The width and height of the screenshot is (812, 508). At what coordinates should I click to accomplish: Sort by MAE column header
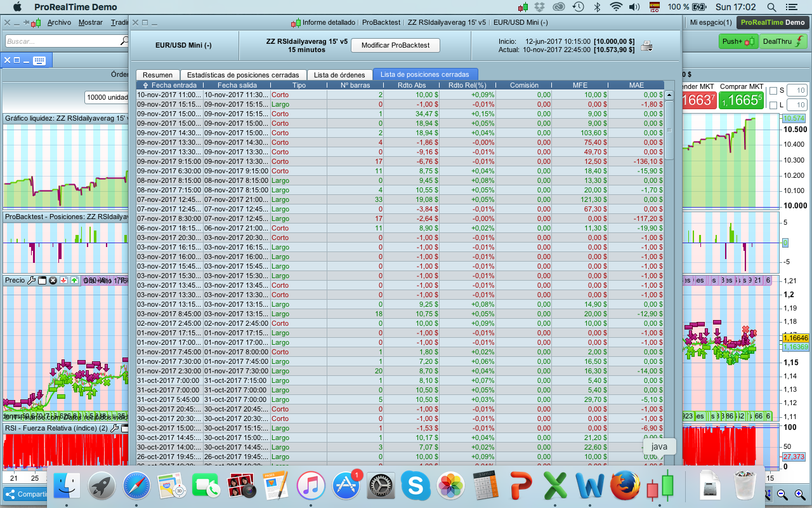(x=636, y=85)
